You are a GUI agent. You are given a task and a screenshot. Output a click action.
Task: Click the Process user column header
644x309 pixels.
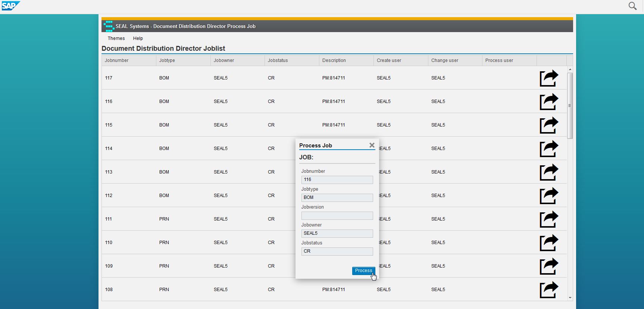click(x=499, y=60)
